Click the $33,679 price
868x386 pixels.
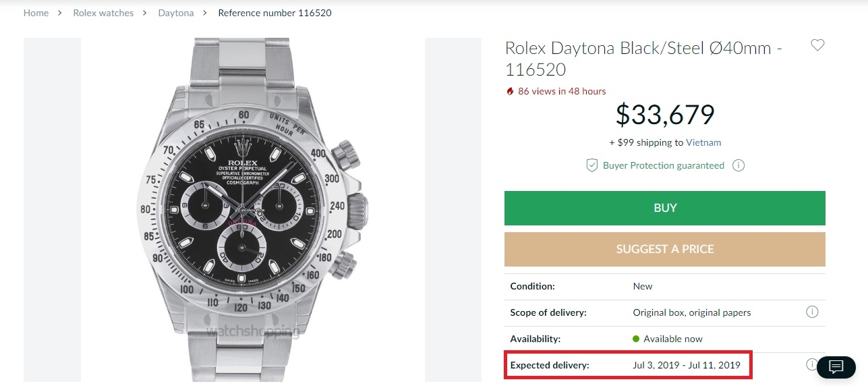[x=664, y=115]
